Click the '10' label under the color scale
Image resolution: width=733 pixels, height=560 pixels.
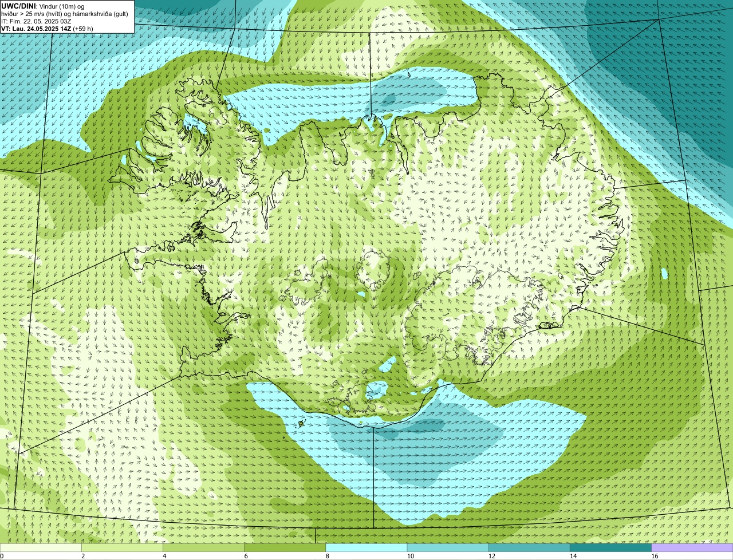410,556
